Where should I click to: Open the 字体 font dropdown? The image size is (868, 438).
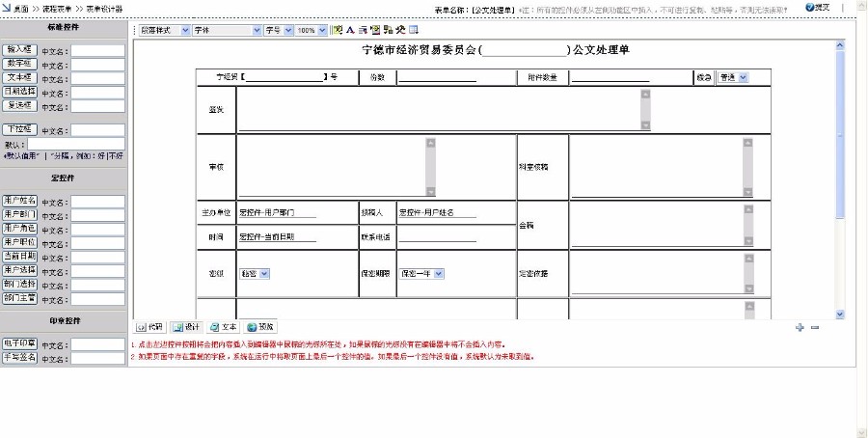tap(227, 31)
